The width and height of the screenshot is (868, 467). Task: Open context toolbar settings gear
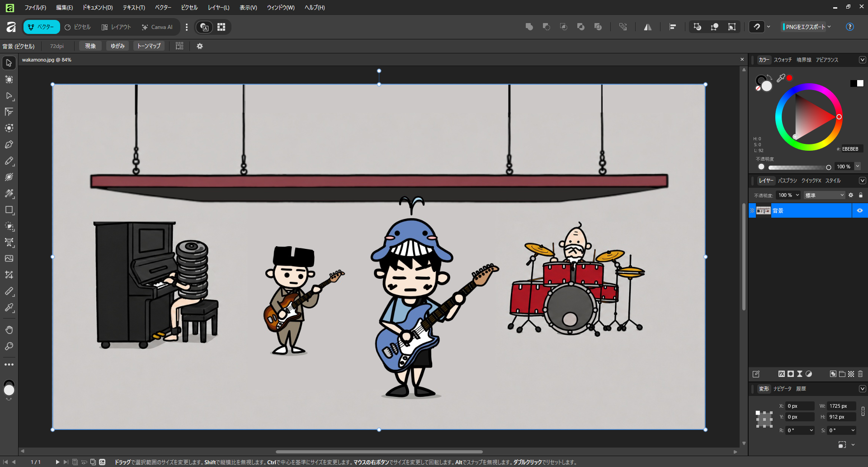pyautogui.click(x=200, y=46)
